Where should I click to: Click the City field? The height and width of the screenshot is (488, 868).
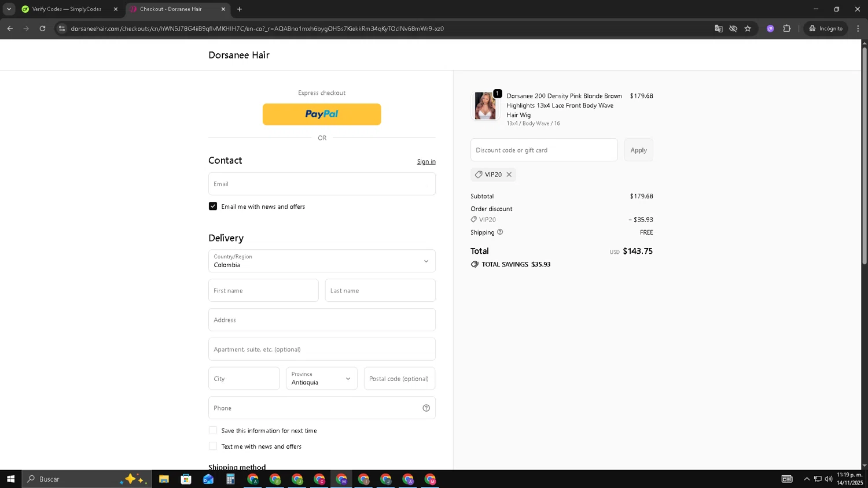[244, 379]
